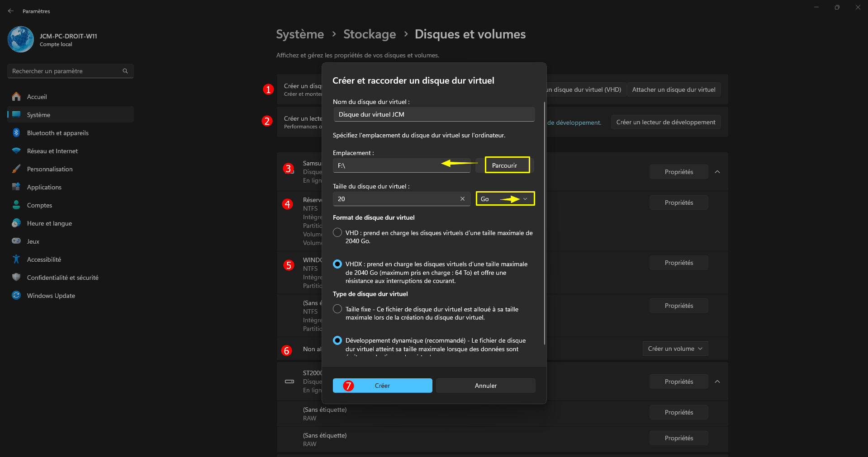This screenshot has width=868, height=457.
Task: Clear the virtual disk size field
Action: point(462,199)
